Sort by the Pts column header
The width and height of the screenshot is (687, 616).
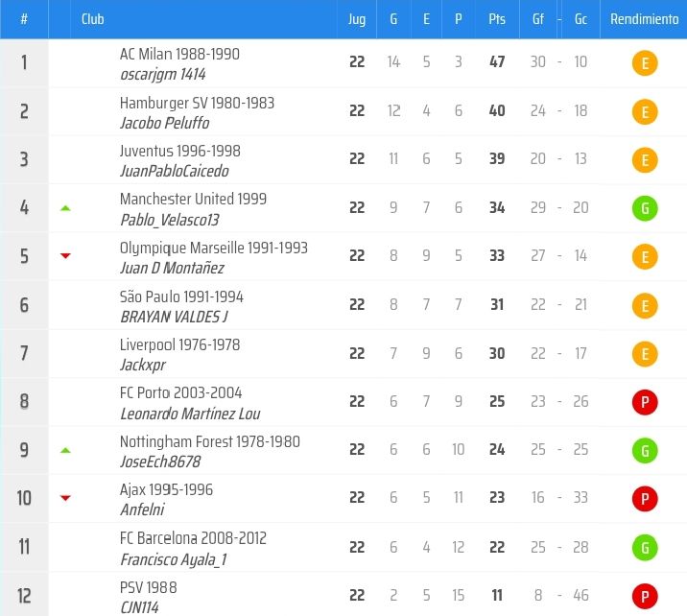click(x=496, y=19)
